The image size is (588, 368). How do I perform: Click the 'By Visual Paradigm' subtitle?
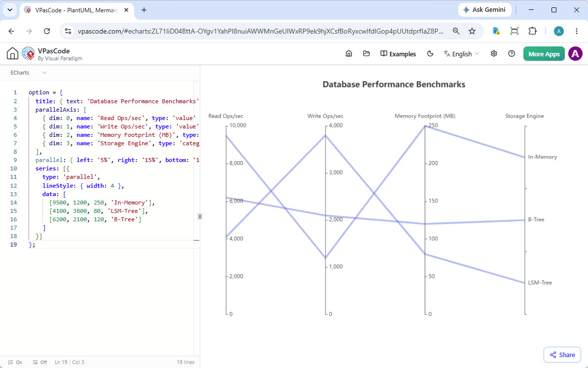pyautogui.click(x=60, y=59)
